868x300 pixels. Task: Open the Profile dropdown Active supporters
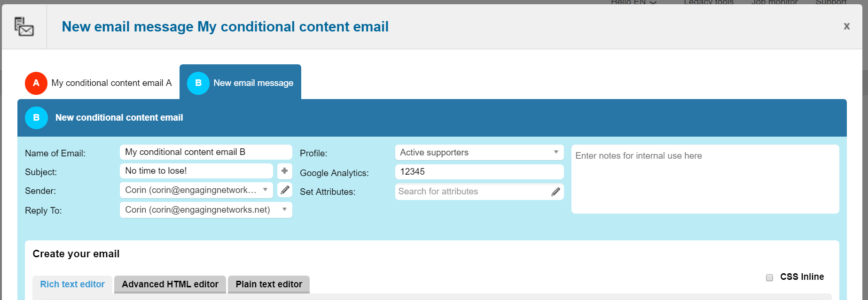(x=479, y=153)
